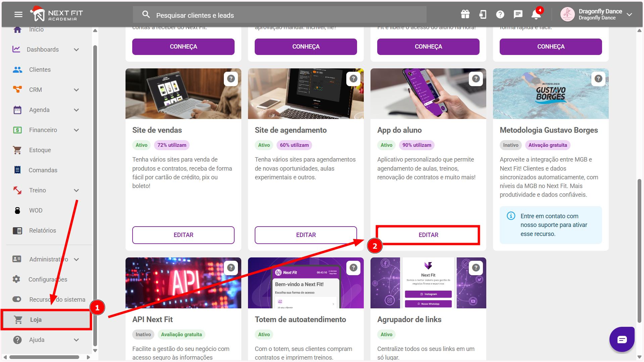
Task: Open Comandas in the sidebar
Action: 43,170
